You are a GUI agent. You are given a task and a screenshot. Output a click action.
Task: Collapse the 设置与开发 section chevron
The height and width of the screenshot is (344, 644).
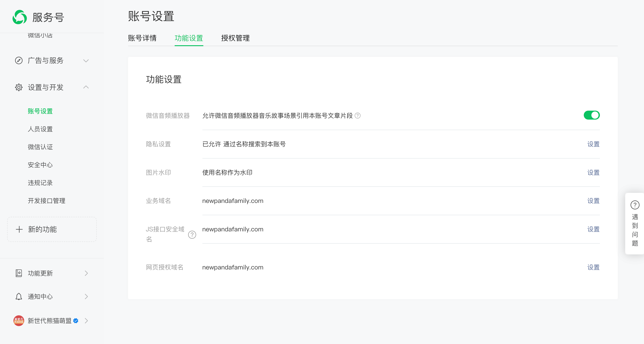86,87
